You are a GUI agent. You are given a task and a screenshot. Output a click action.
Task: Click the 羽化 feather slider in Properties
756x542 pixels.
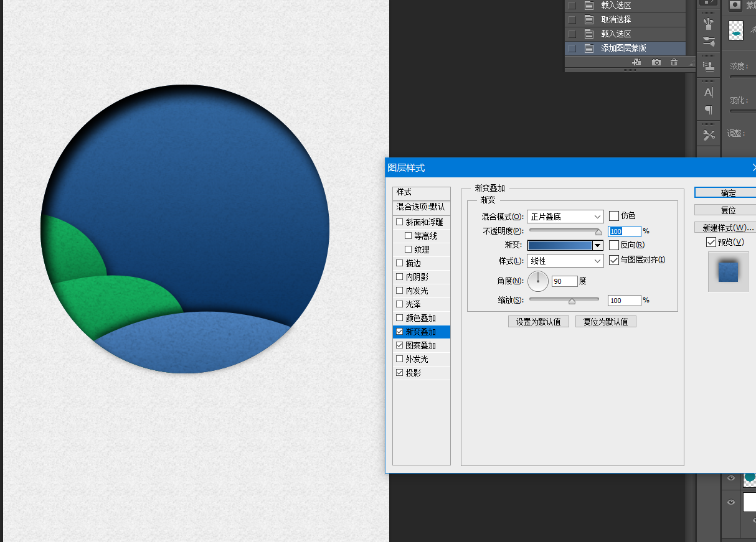coord(743,111)
